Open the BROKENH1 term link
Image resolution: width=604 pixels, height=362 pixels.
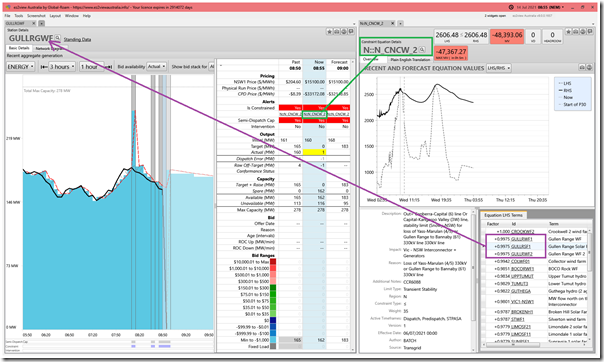pos(522,312)
